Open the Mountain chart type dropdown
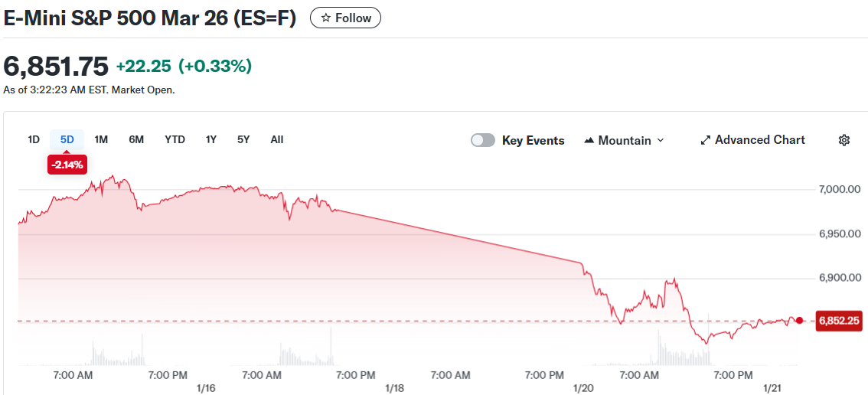Viewport: 868px width, 395px height. pyautogui.click(x=624, y=140)
